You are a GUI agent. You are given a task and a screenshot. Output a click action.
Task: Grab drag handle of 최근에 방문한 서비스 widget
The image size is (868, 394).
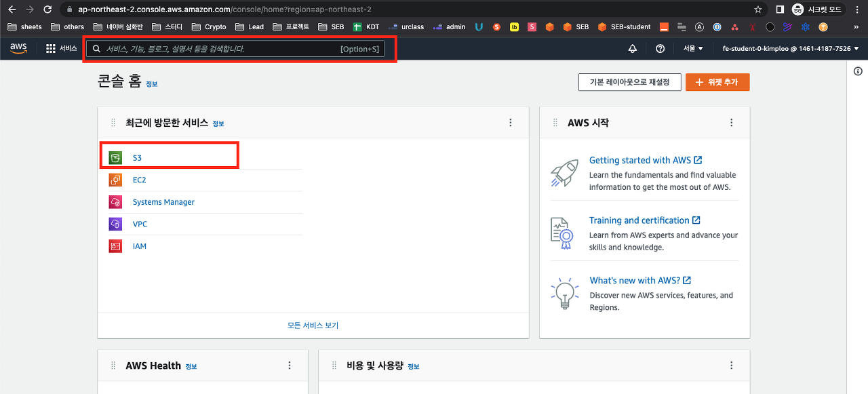113,123
